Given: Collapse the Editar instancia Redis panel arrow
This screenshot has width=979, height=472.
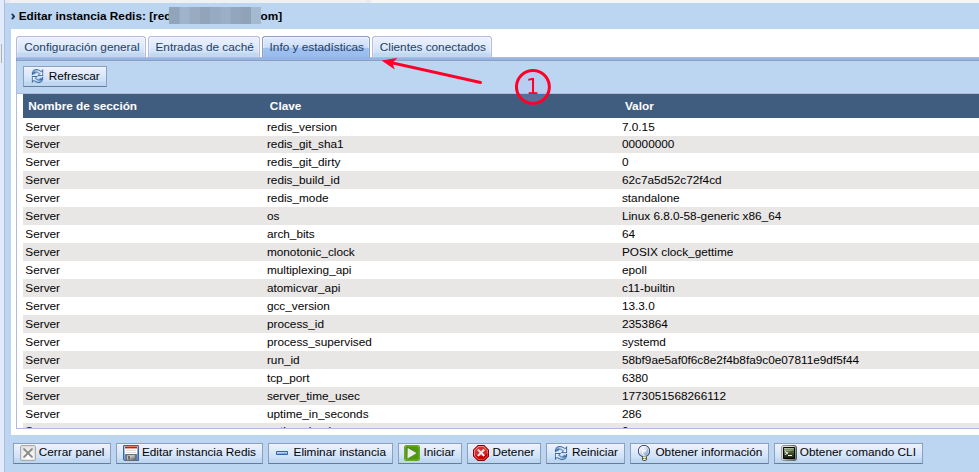Looking at the screenshot, I should [13, 17].
